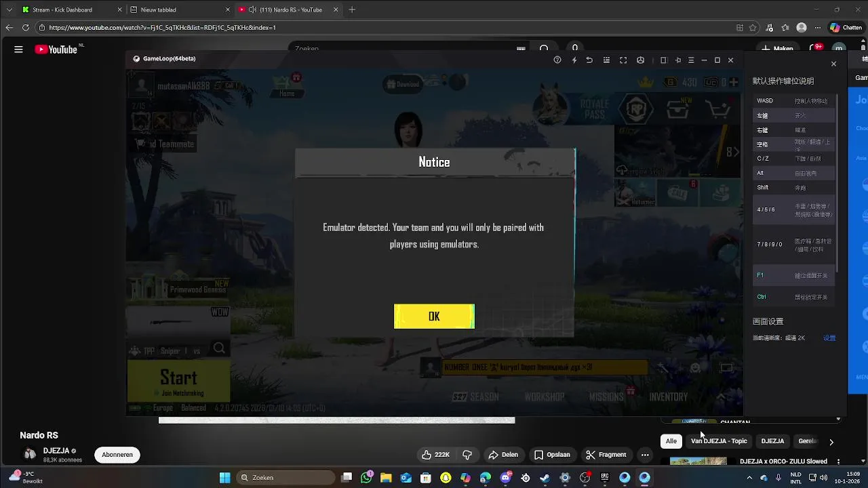The width and height of the screenshot is (868, 488).
Task: Click Delen share button
Action: (x=503, y=455)
